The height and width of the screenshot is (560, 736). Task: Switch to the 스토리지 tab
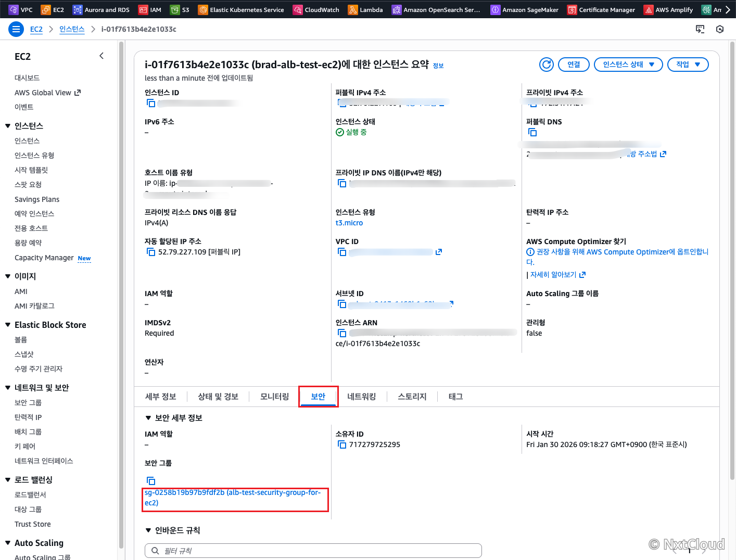412,397
